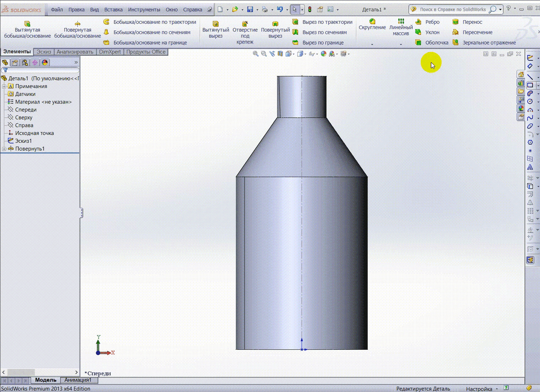Screen dimensions: 540x392
Task: Switch to the Анимация1 bottom tab
Action: [x=78, y=380]
